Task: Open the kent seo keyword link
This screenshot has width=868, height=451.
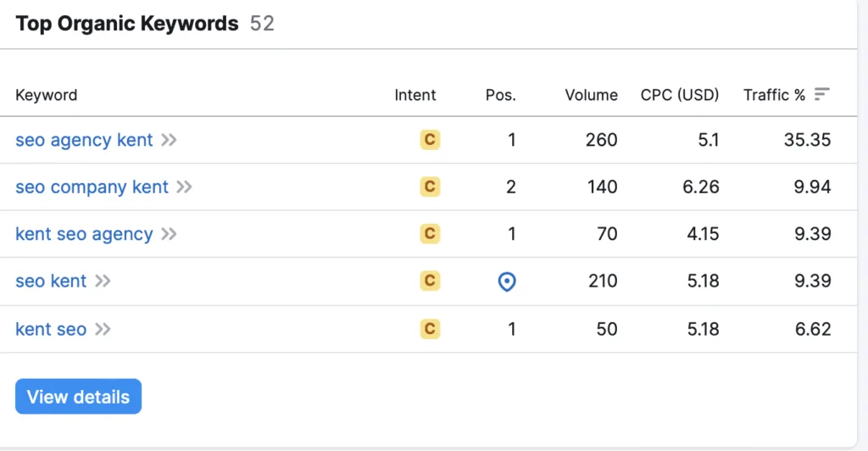Action: coord(51,329)
